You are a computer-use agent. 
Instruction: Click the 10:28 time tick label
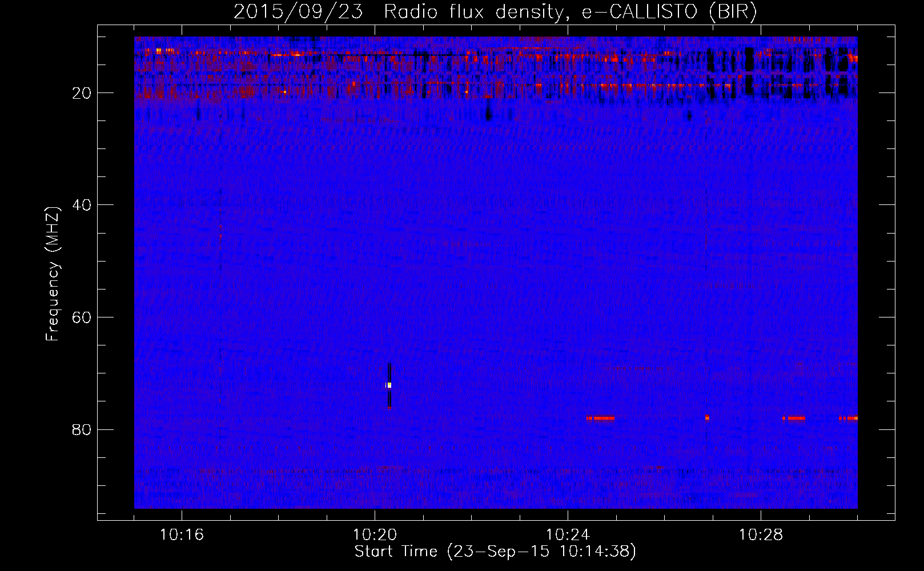761,535
